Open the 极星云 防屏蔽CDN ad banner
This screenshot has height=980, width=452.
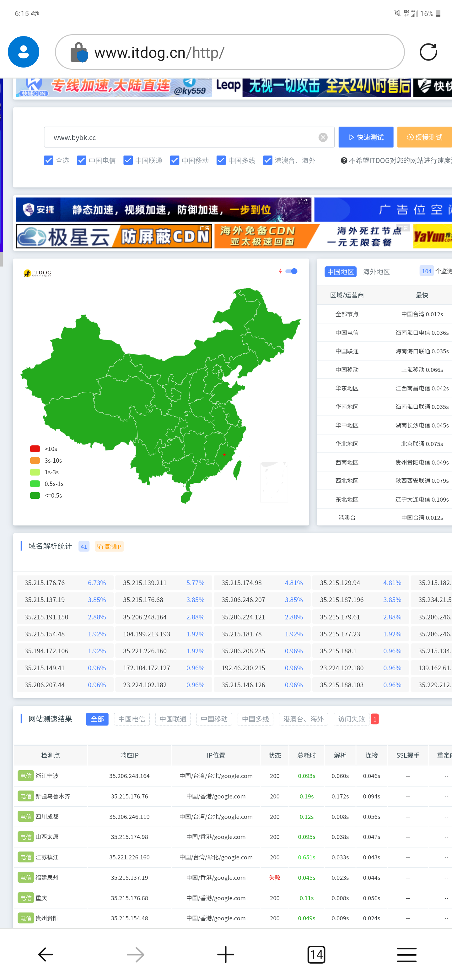(114, 236)
